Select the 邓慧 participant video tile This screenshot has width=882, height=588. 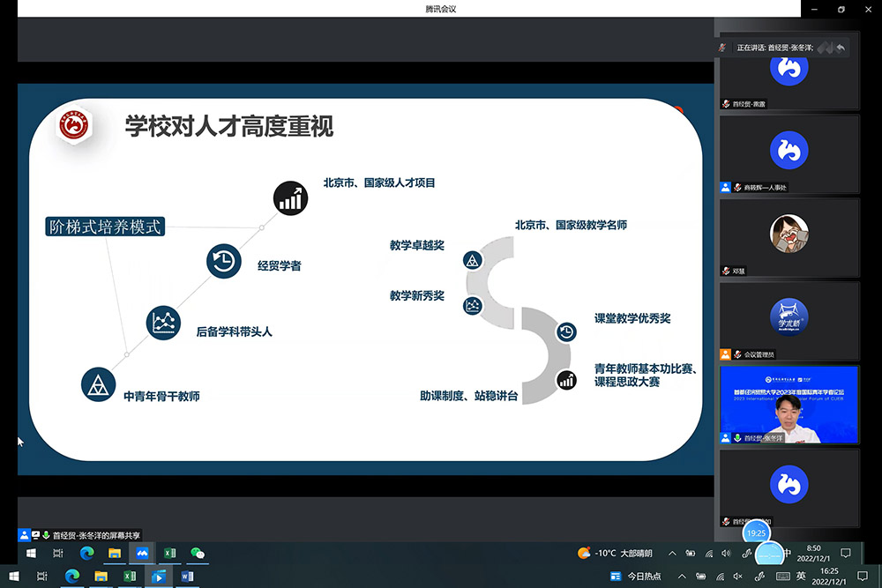click(789, 237)
